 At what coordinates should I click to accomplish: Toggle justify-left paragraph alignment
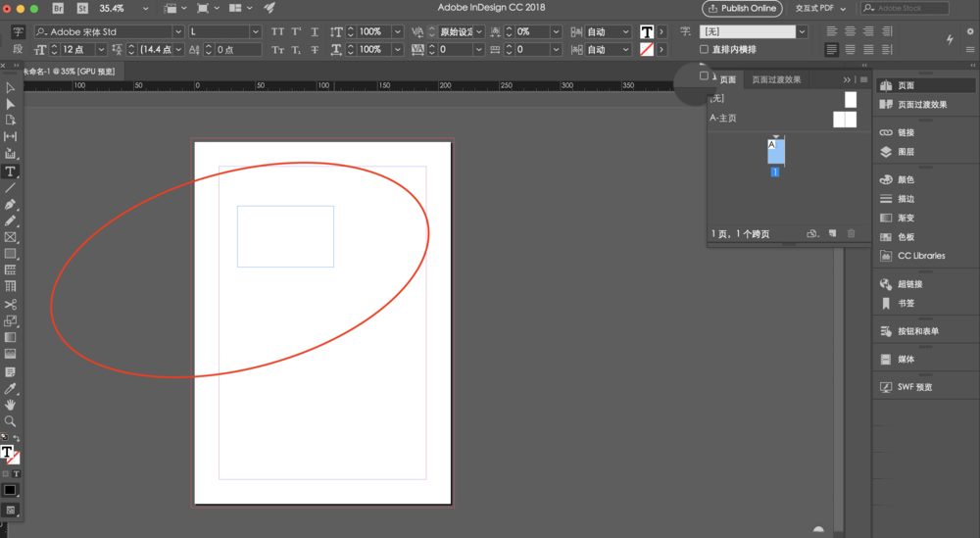(x=831, y=49)
